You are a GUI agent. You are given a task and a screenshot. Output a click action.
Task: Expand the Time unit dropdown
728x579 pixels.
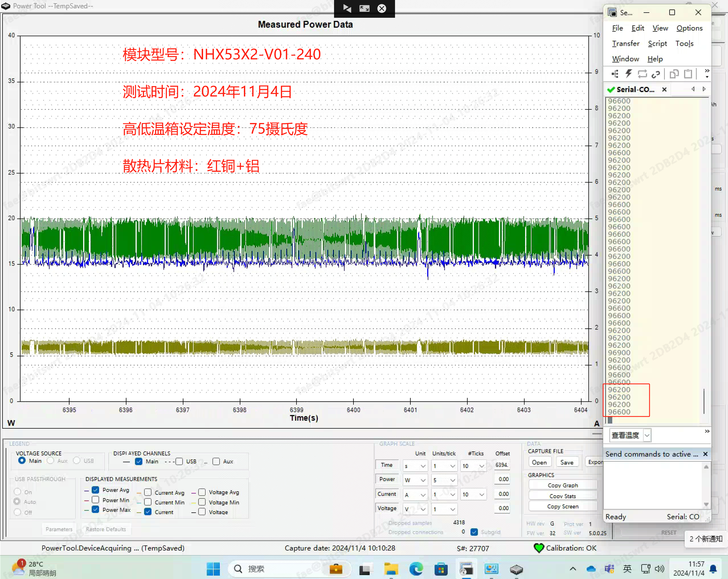(x=422, y=466)
